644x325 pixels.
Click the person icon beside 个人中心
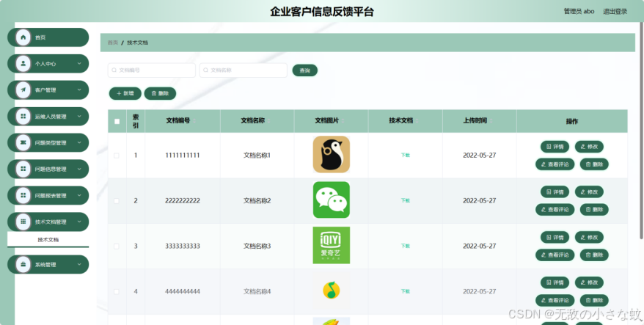(23, 64)
